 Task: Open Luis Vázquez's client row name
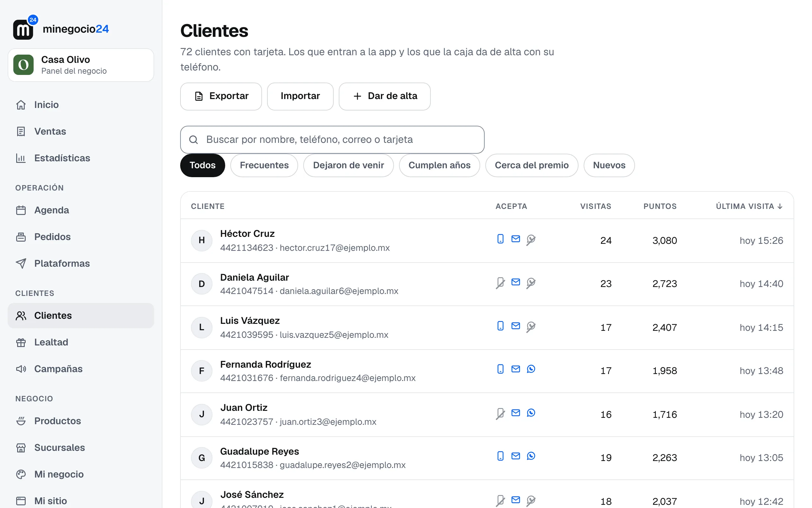click(x=250, y=321)
